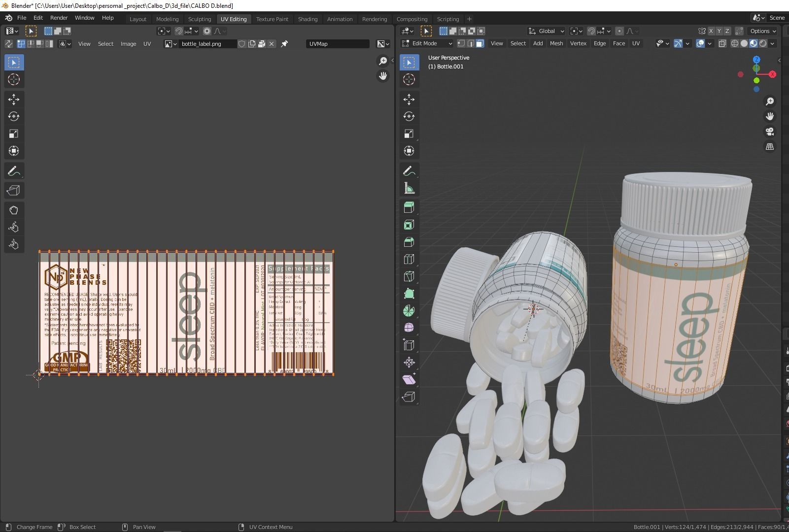789x532 pixels.
Task: Open UVMap selector field
Action: click(338, 44)
